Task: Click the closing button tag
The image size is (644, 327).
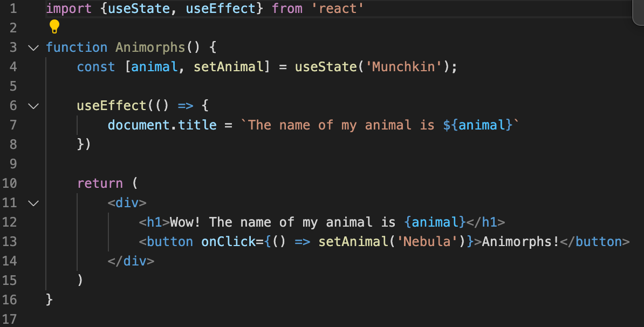Action: (x=595, y=242)
